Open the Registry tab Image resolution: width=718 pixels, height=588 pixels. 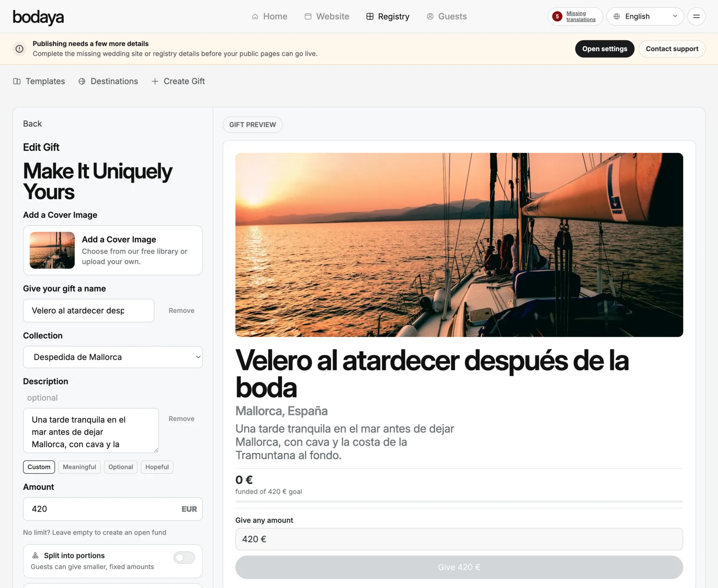pyautogui.click(x=388, y=16)
